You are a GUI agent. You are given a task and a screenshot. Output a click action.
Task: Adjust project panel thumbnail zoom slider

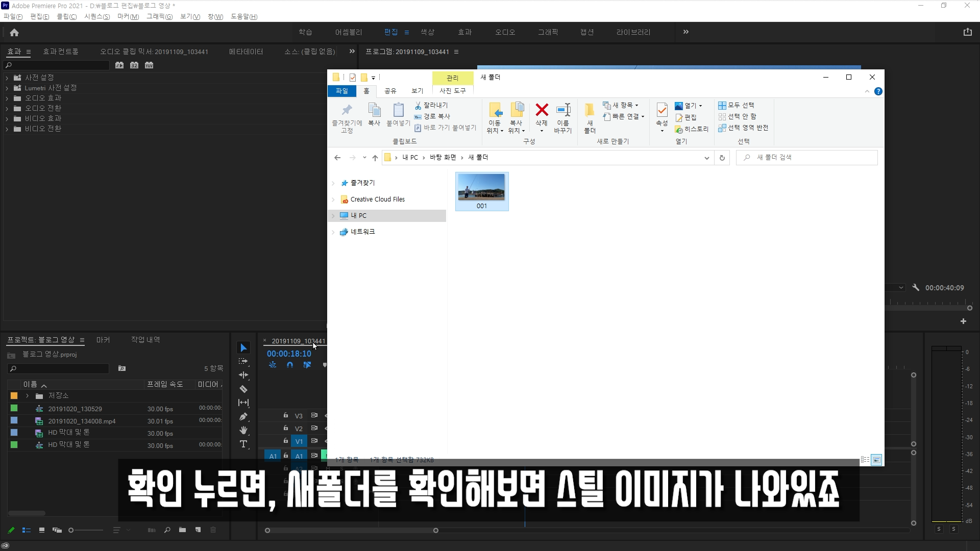tap(71, 531)
